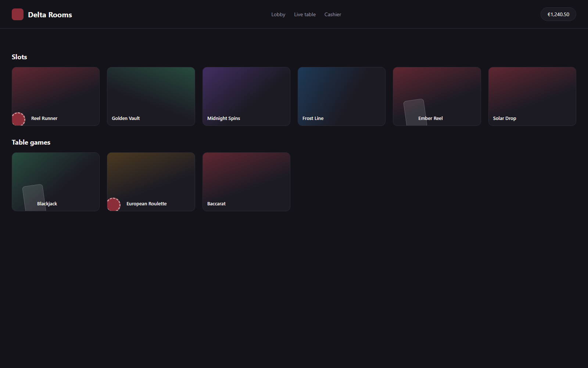Click the Table games section heading
Screen dimensions: 588x368
(31, 142)
